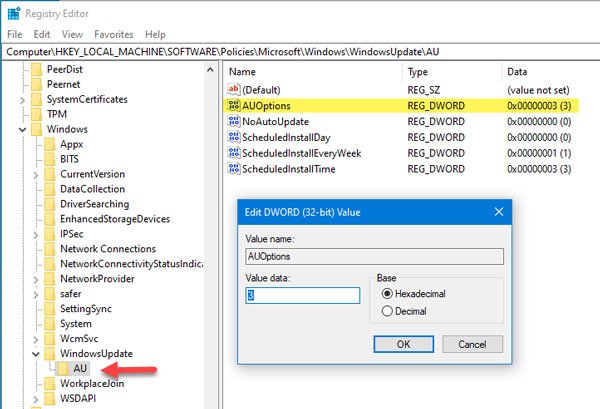Click the NoAutoUpdate DWORD value icon
The height and width of the screenshot is (409, 600).
[x=233, y=121]
